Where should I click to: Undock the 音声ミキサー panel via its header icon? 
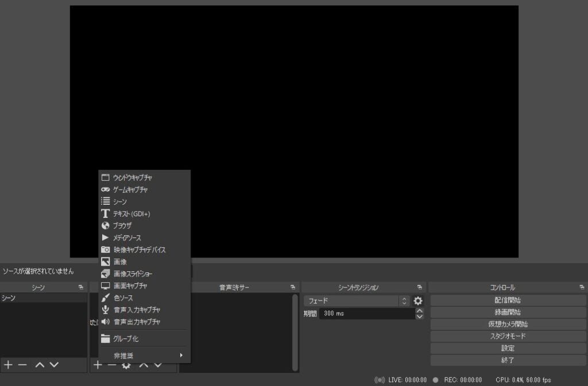[x=293, y=287]
